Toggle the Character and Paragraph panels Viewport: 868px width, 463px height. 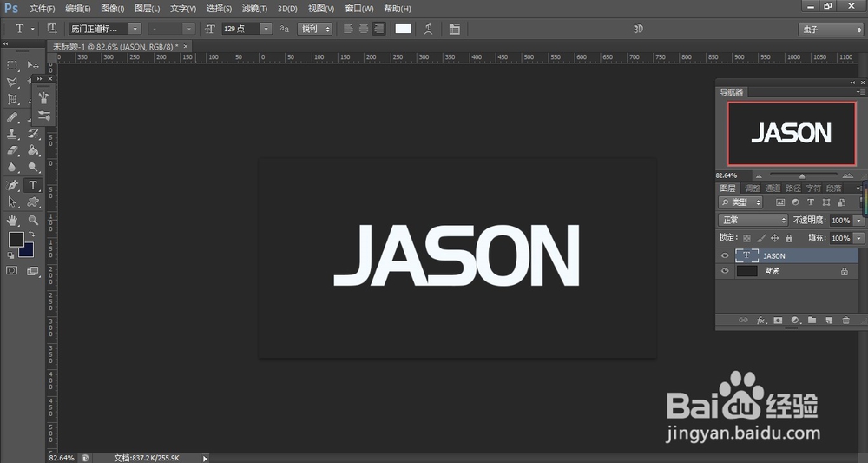[x=455, y=29]
